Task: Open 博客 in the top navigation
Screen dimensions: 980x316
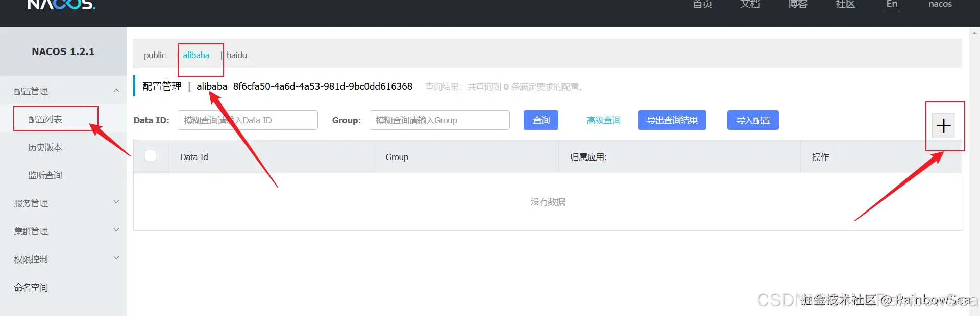Action: click(798, 4)
